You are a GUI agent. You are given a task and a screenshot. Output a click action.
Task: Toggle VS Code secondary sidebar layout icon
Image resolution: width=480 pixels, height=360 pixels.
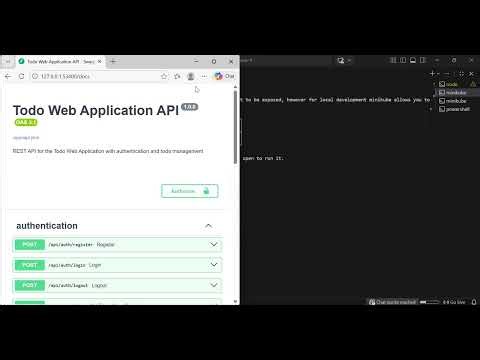423,60
